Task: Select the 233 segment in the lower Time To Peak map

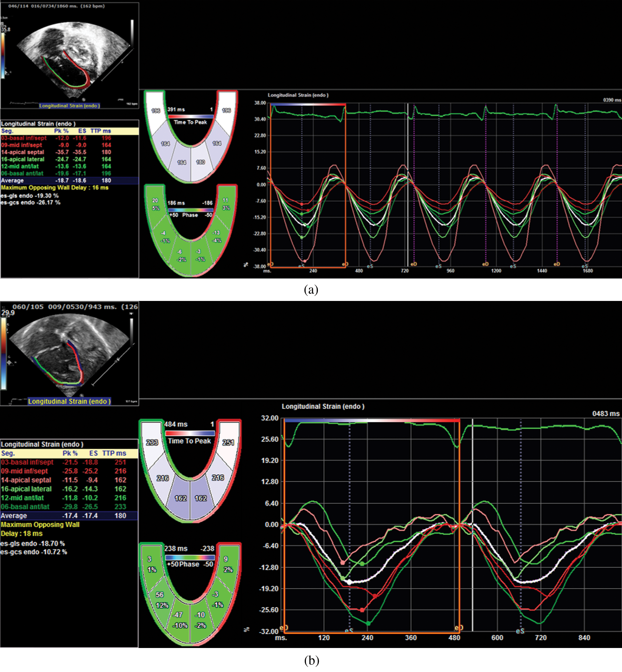Action: (x=152, y=442)
